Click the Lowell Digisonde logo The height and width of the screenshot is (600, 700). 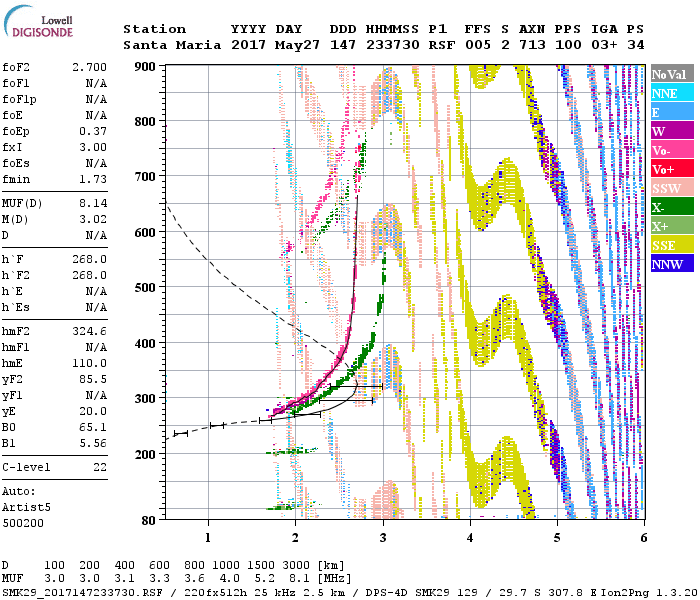tap(38, 22)
